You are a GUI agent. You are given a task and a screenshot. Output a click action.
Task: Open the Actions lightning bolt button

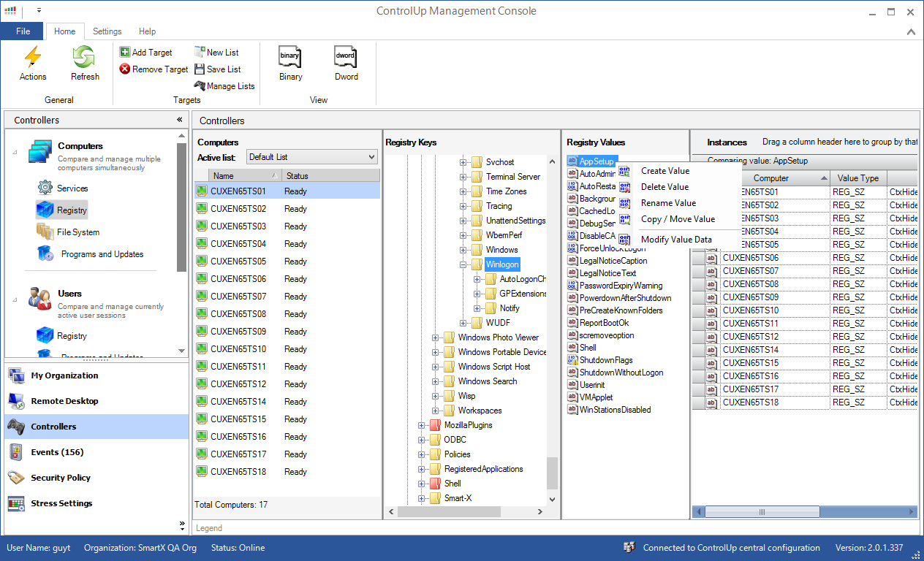click(33, 63)
